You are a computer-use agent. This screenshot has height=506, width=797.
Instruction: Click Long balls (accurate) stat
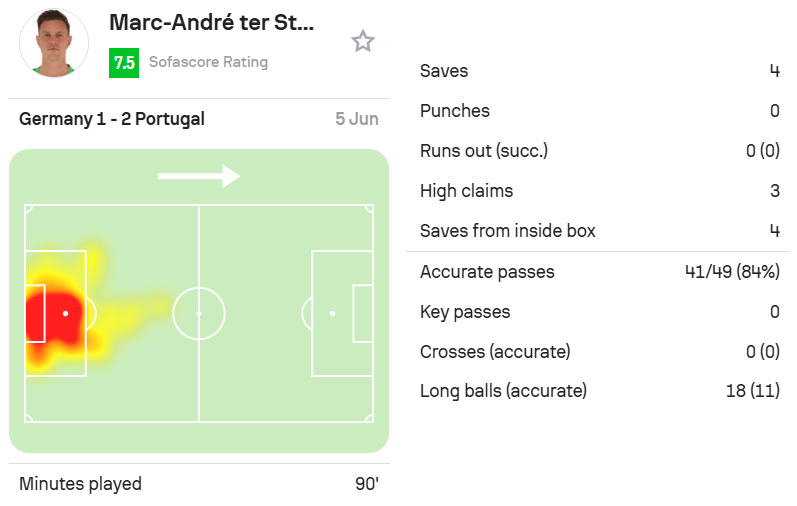click(x=600, y=391)
